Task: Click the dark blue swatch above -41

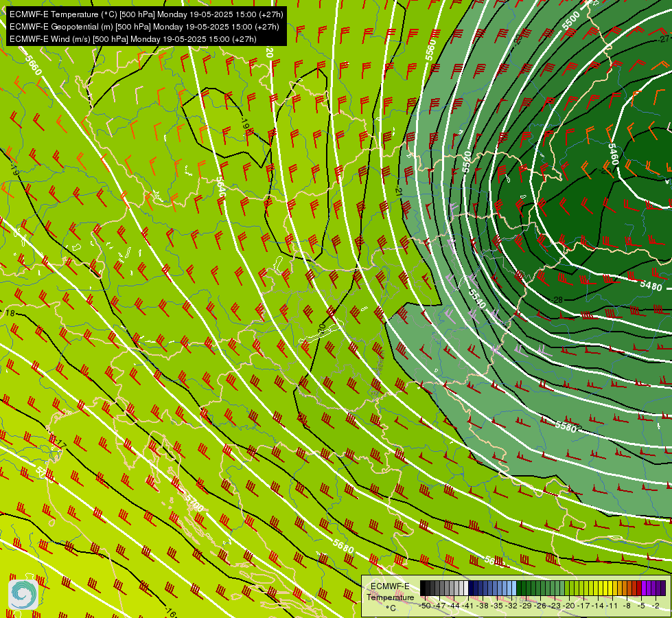Action: click(x=471, y=588)
